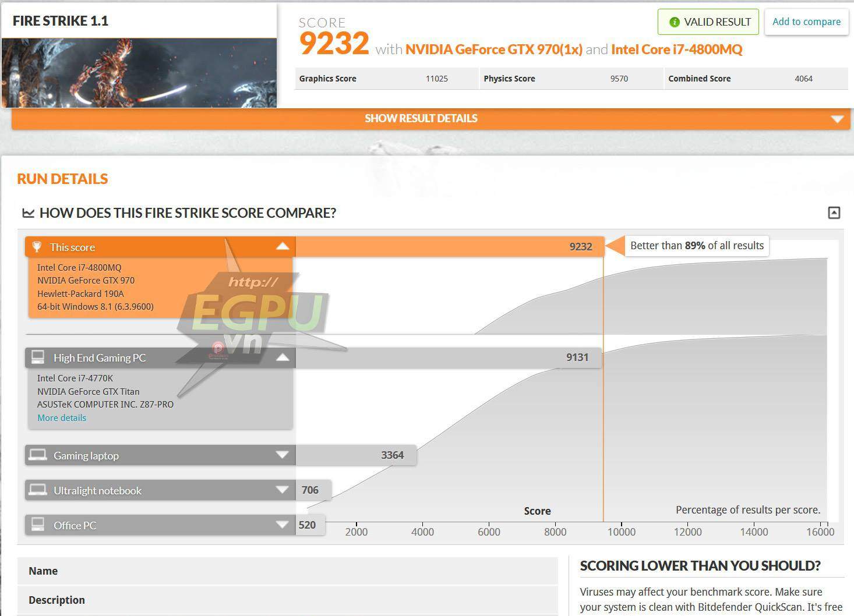
Task: Click the FIRE STRIKE 1.1 title
Action: coord(61,21)
